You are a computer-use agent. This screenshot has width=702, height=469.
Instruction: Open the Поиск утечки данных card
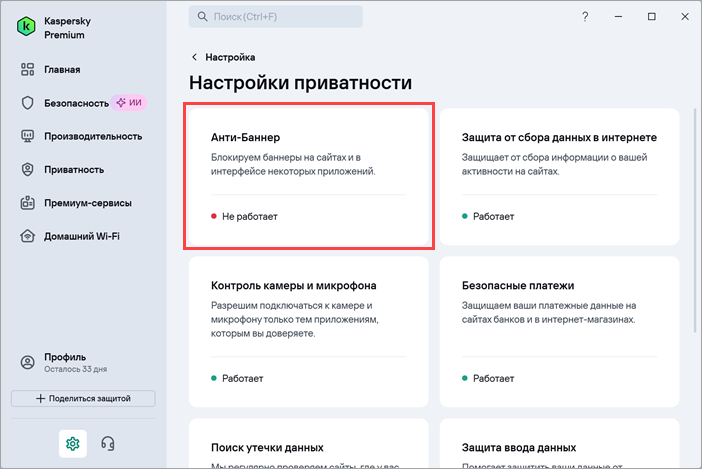click(308, 443)
